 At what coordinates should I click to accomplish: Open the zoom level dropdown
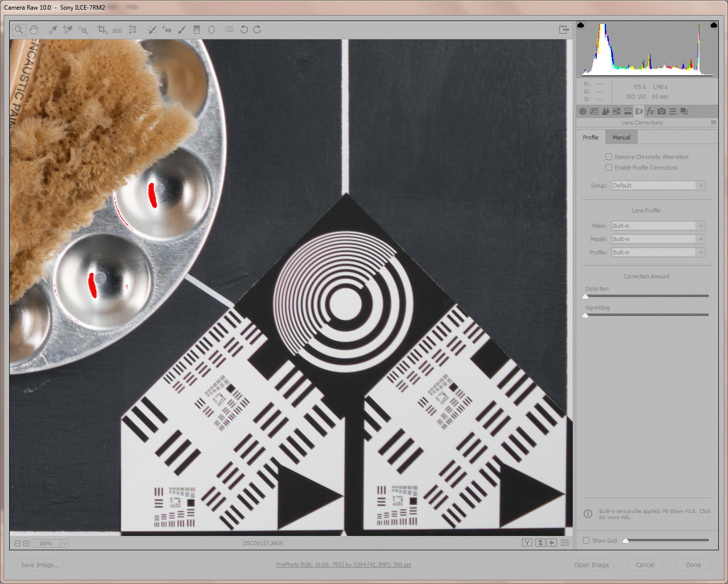pyautogui.click(x=64, y=544)
